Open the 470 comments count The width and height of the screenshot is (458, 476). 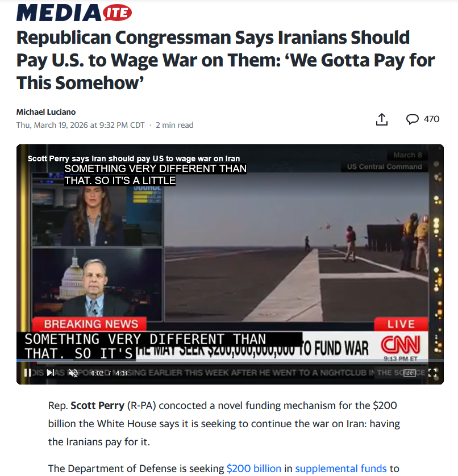pyautogui.click(x=431, y=119)
